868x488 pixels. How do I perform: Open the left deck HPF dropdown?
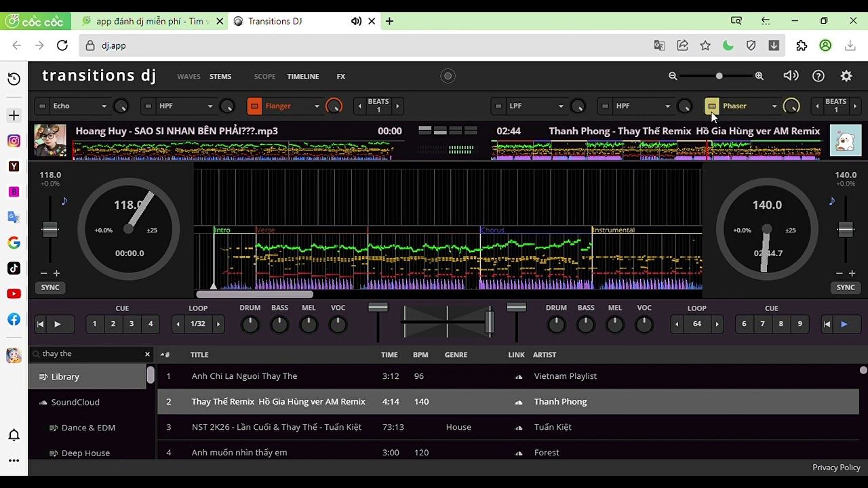tap(210, 106)
